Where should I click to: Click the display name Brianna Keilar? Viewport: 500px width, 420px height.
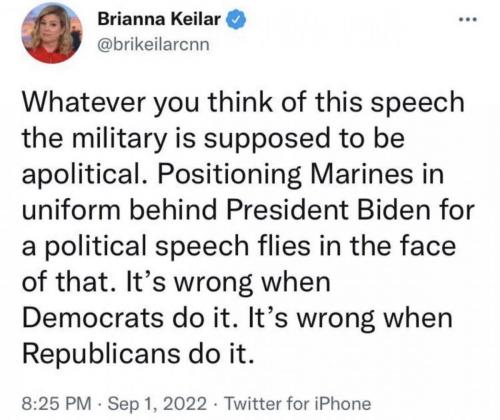click(x=159, y=19)
